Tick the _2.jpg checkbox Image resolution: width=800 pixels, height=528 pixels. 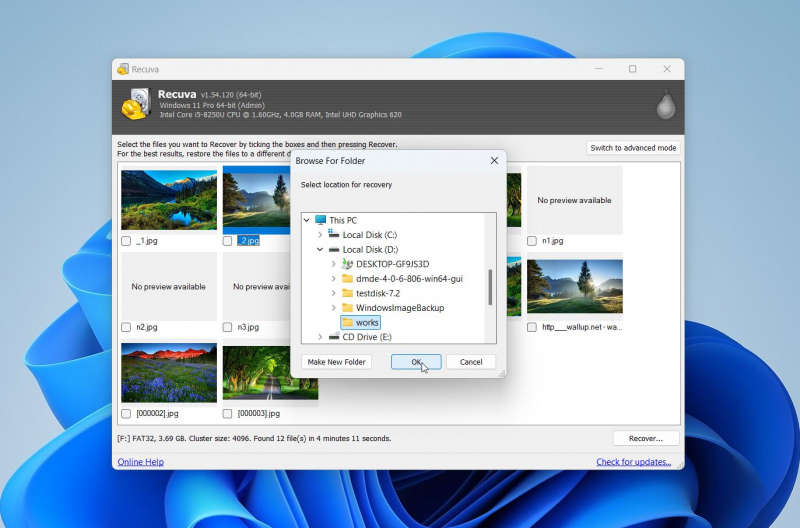click(228, 241)
